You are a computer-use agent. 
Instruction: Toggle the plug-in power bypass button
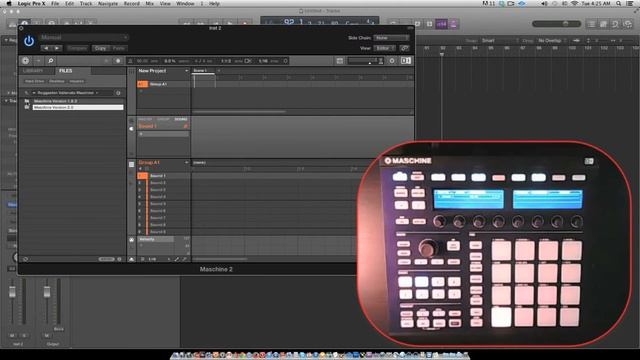click(29, 41)
